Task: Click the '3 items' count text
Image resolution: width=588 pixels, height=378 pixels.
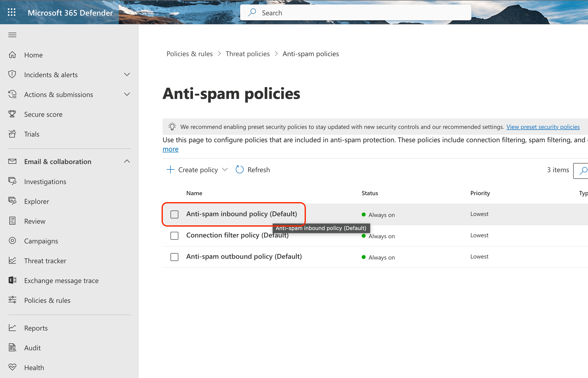Action: click(558, 170)
